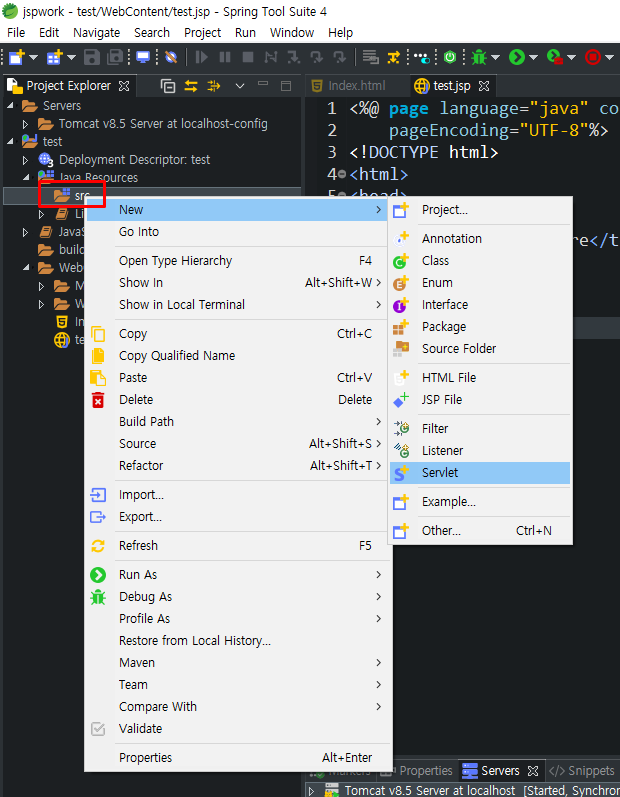The width and height of the screenshot is (620, 797).
Task: Open the Refactor submenu
Action: coord(236,465)
